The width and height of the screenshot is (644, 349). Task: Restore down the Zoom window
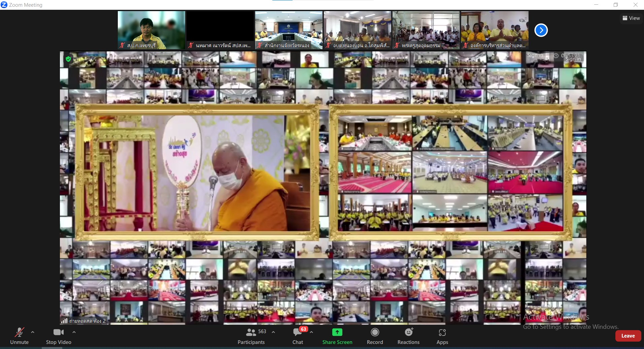pos(616,5)
